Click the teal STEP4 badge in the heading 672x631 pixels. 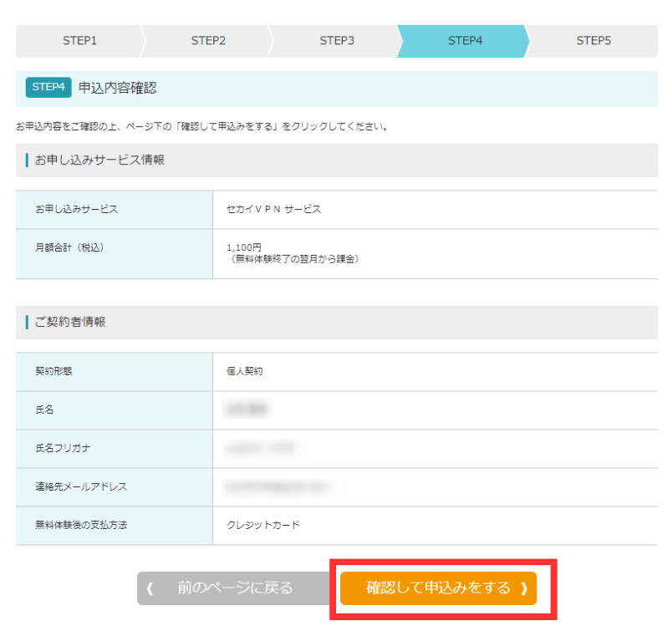tap(48, 88)
